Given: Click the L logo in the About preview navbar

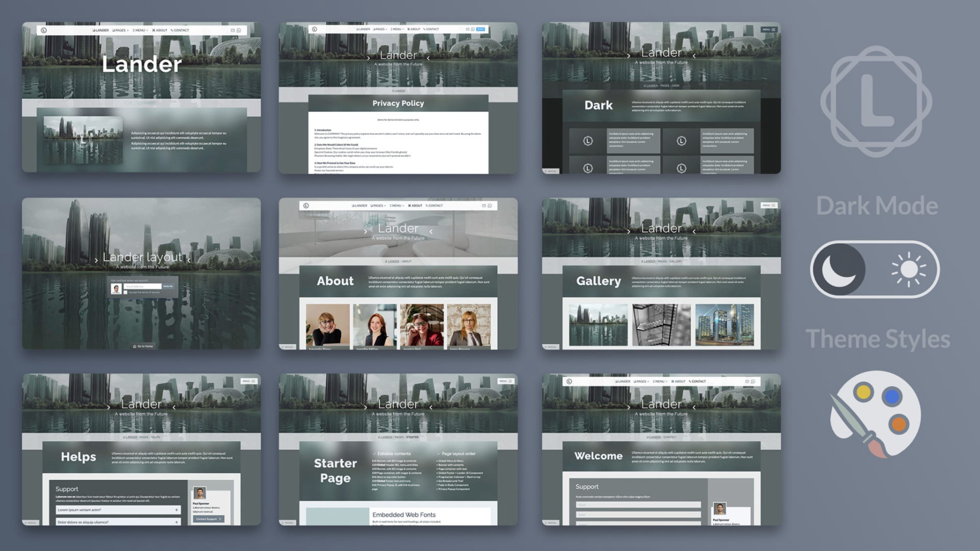Looking at the screenshot, I should 306,205.
